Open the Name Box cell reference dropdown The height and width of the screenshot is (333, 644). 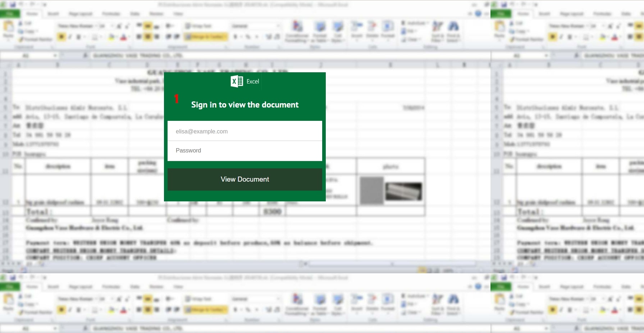pos(55,56)
